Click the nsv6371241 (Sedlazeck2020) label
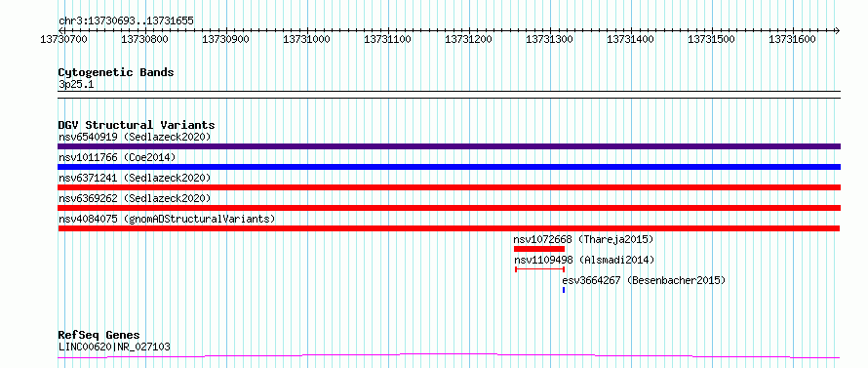Image resolution: width=868 pixels, height=368 pixels. (x=135, y=178)
